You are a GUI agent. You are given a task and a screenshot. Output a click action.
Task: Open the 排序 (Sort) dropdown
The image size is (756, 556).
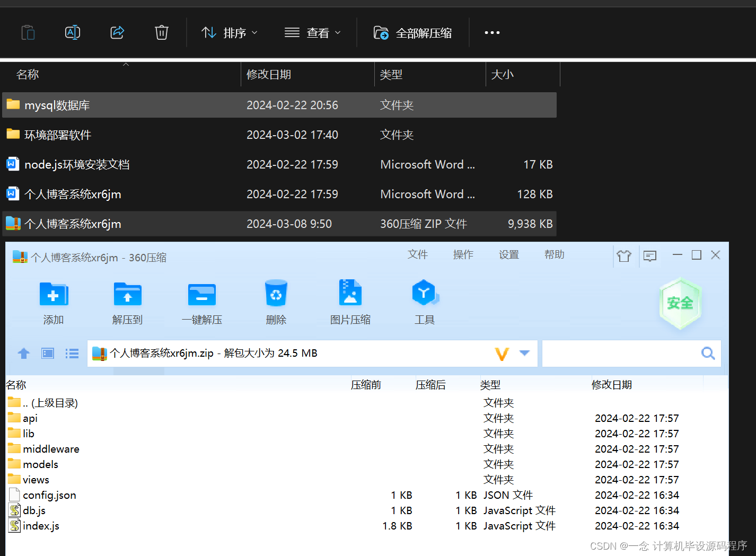click(x=230, y=32)
